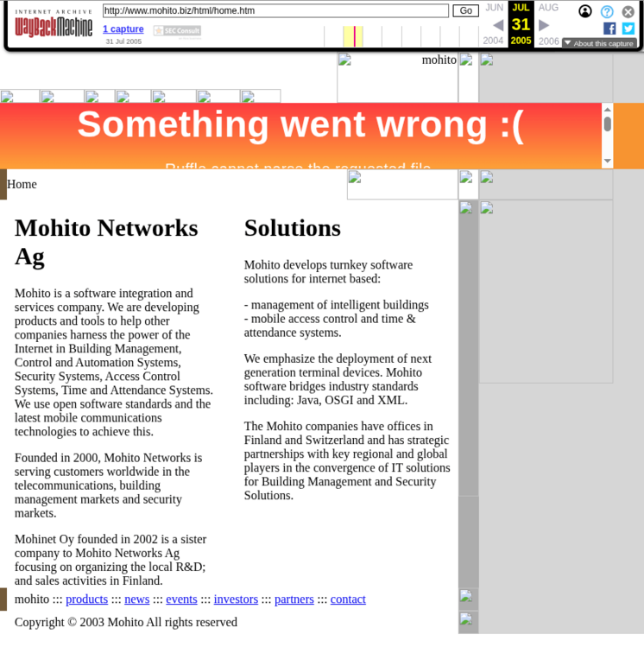
Task: Share capture on Facebook
Action: click(x=609, y=29)
